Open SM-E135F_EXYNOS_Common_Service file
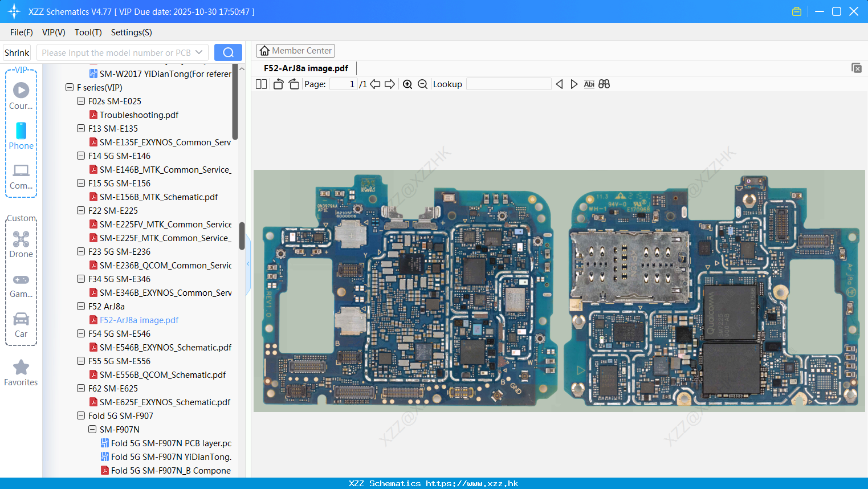 pyautogui.click(x=165, y=142)
